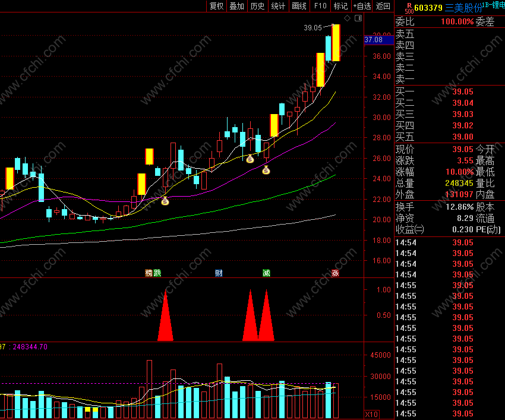The width and height of the screenshot is (505, 420).
Task: Click the 现价 value 39.05
Action: tap(463, 150)
